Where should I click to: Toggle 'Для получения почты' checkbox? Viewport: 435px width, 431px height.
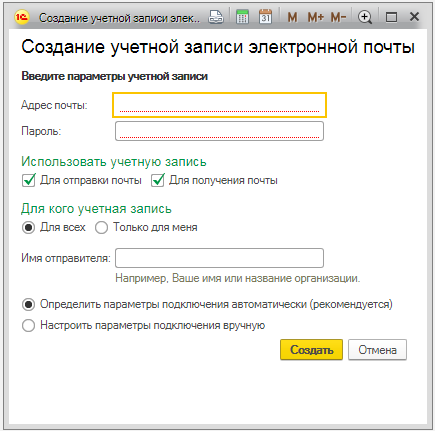point(158,180)
